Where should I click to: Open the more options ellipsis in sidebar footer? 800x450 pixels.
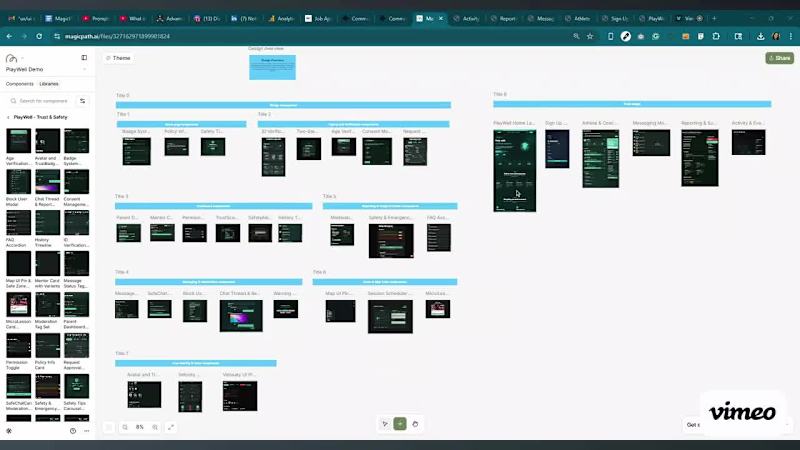87,431
